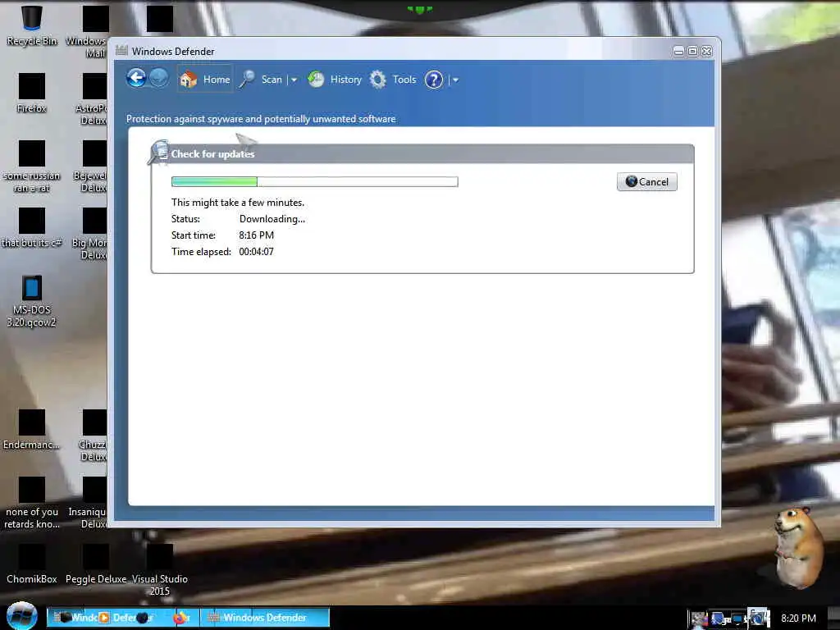This screenshot has height=630, width=840.
Task: Select the Visual Studio 2015 desktop icon
Action: tap(160, 571)
